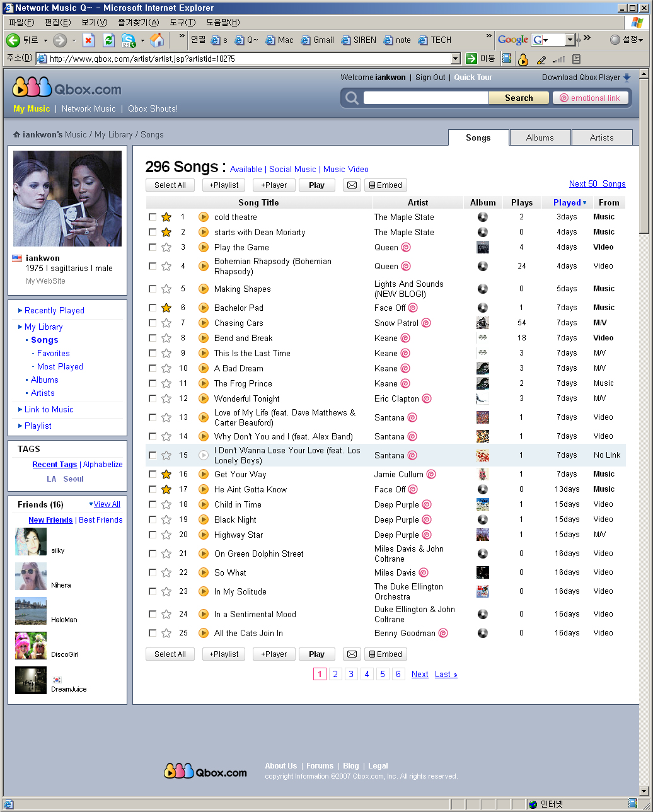Check the box next to Bohemian Rhapsody
This screenshot has height=812, width=653.
tap(153, 266)
